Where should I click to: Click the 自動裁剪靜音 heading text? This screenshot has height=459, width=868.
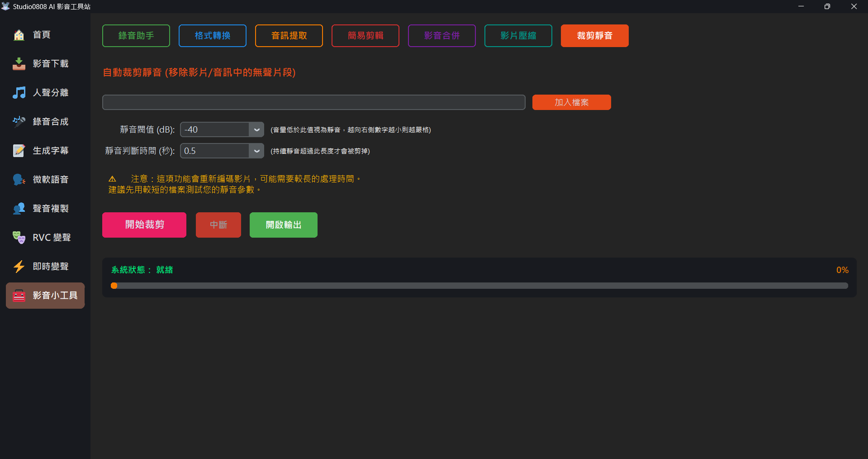(199, 72)
